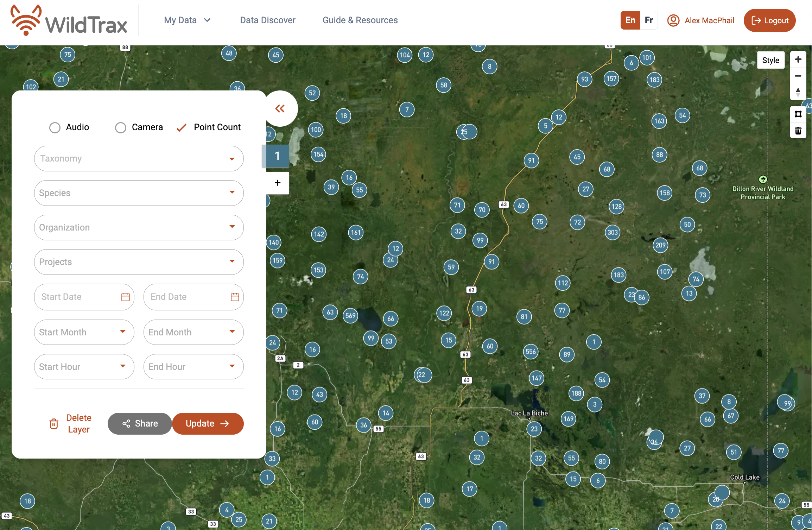This screenshot has width=812, height=530.
Task: Expand the Start Month dropdown
Action: pos(84,332)
